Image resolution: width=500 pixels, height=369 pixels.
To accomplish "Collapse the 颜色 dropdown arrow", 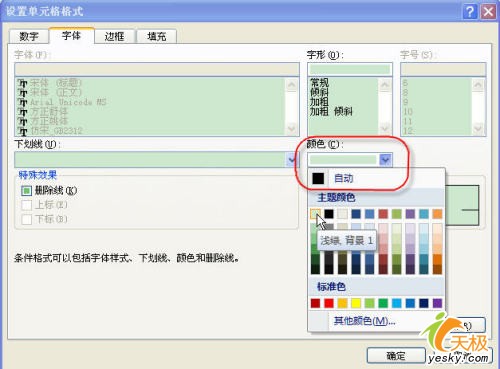I will coord(385,160).
